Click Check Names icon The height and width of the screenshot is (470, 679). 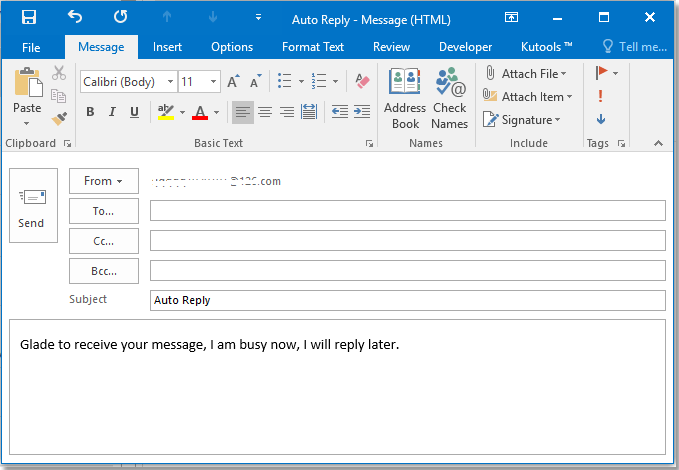tap(450, 98)
